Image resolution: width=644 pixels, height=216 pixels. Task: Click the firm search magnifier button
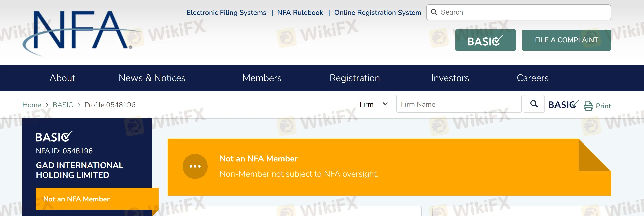point(534,104)
